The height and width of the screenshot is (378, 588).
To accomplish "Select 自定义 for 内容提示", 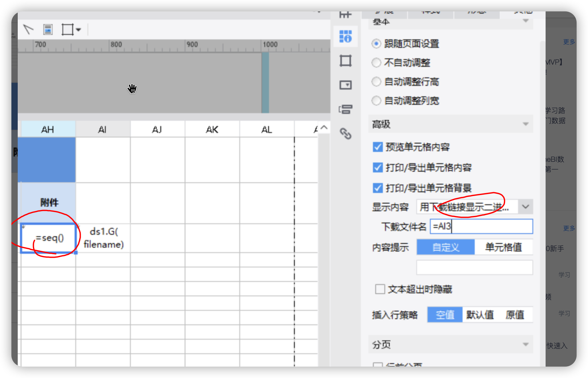I will tap(446, 247).
